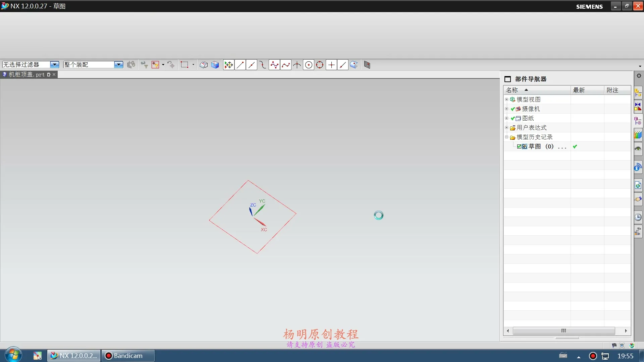Open the sketch grid settings icon
The width and height of the screenshot is (644, 362).
367,65
